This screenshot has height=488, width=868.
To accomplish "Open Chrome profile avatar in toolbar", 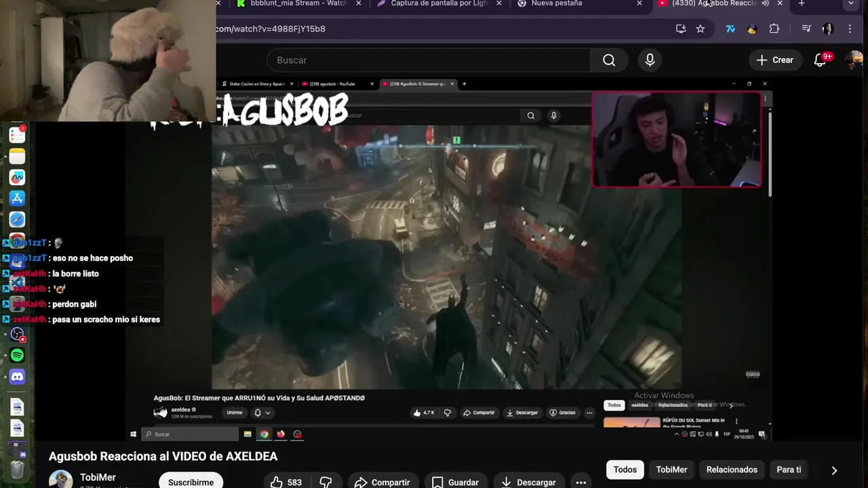I will coord(828,28).
